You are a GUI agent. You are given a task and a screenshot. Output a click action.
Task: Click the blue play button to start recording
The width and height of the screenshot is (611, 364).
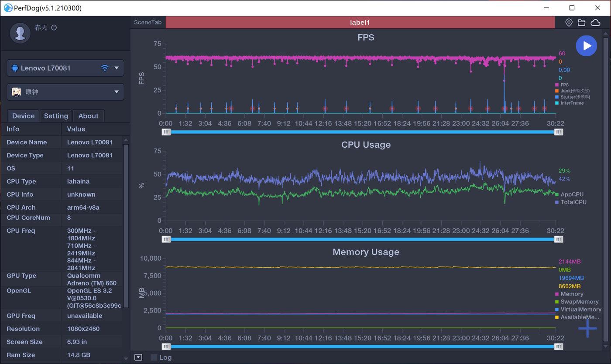pos(586,46)
